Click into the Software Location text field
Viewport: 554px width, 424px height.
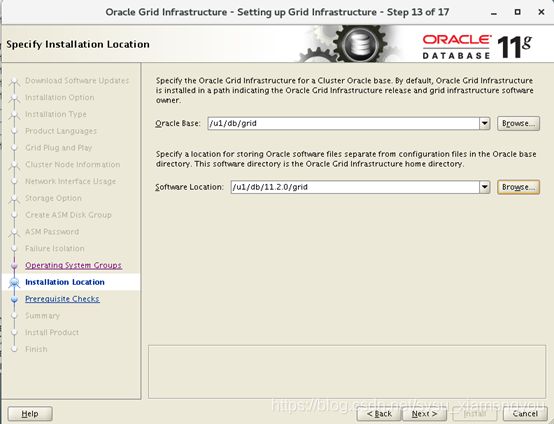click(355, 187)
